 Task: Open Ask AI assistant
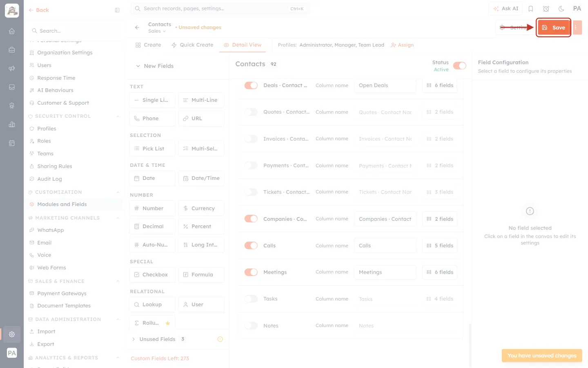pyautogui.click(x=506, y=9)
